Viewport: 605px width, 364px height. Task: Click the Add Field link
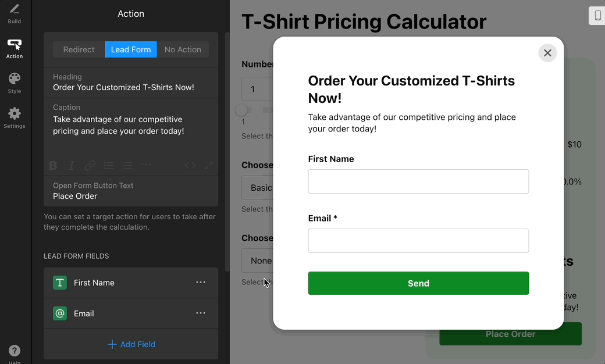click(x=131, y=344)
